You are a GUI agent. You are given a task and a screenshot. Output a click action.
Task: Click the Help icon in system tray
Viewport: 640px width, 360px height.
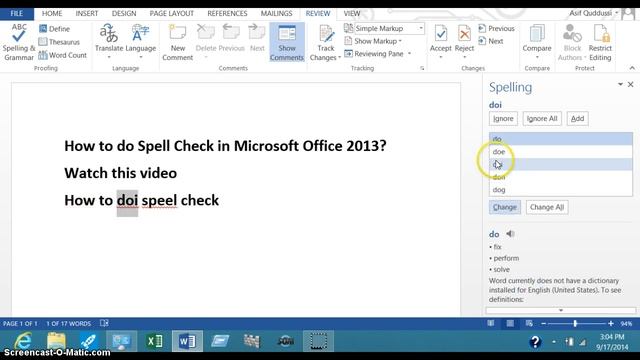535,341
